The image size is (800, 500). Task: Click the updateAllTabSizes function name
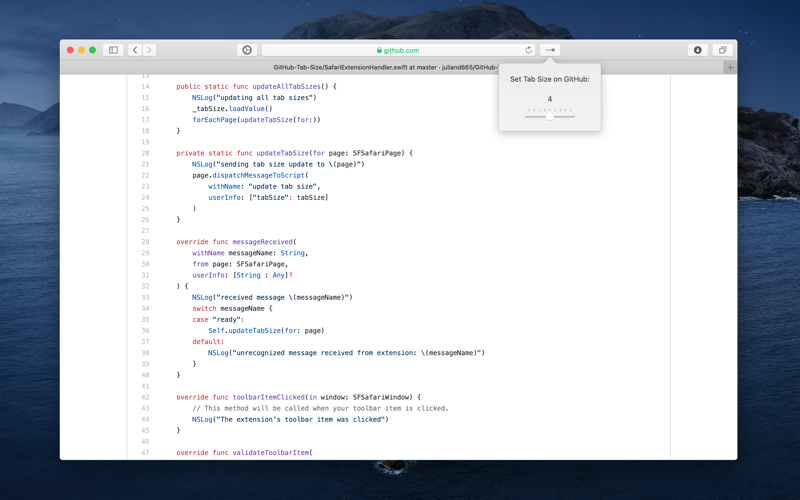point(286,86)
